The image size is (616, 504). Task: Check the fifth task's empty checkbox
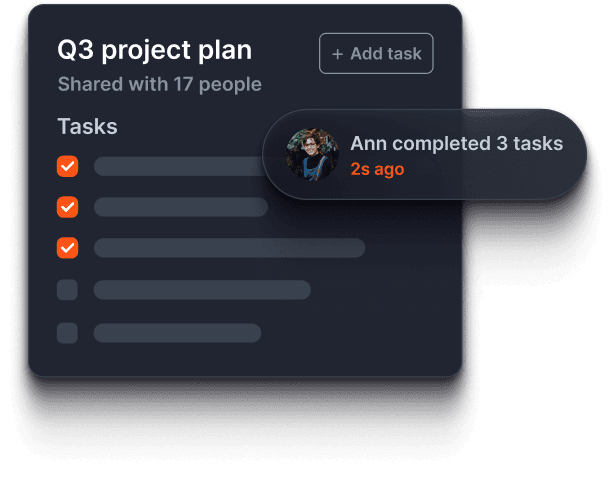67,333
